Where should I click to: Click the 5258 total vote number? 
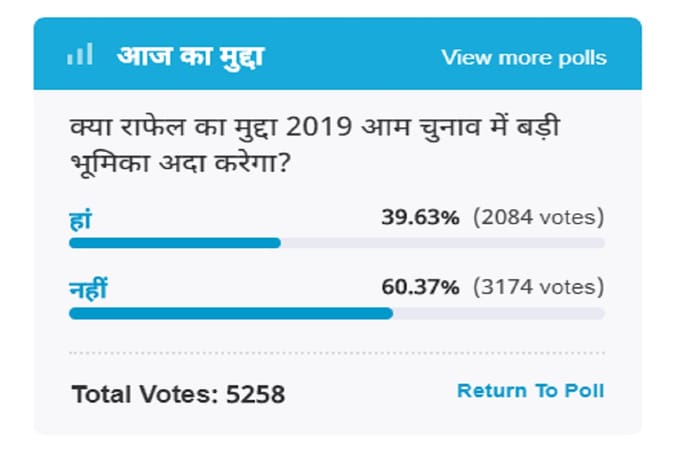(x=257, y=394)
